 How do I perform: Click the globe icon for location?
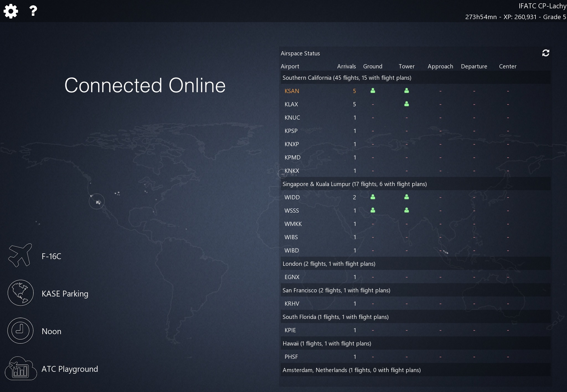click(x=20, y=293)
